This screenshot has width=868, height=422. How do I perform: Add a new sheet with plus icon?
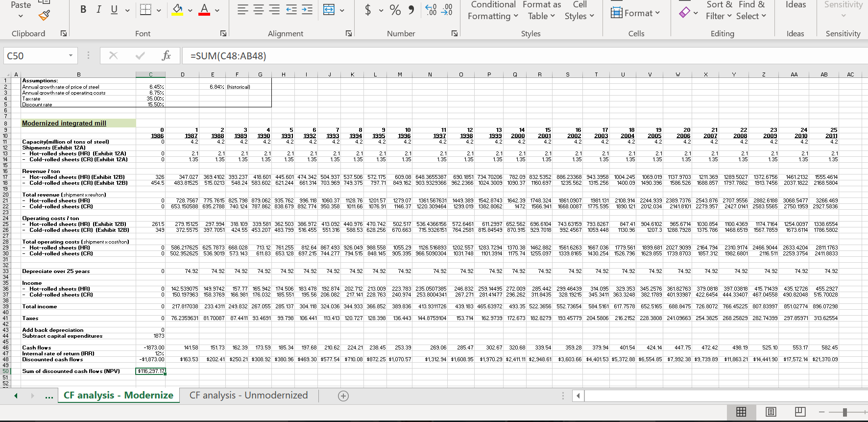point(343,396)
